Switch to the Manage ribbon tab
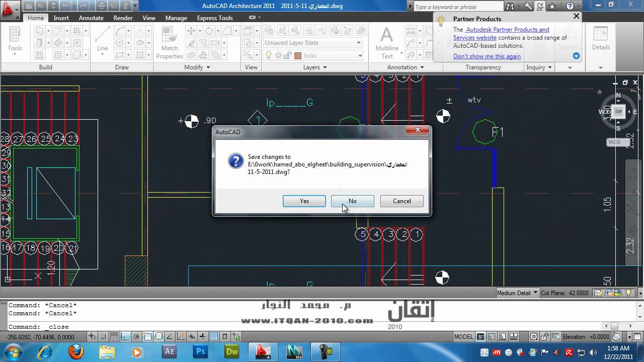 pos(176,18)
